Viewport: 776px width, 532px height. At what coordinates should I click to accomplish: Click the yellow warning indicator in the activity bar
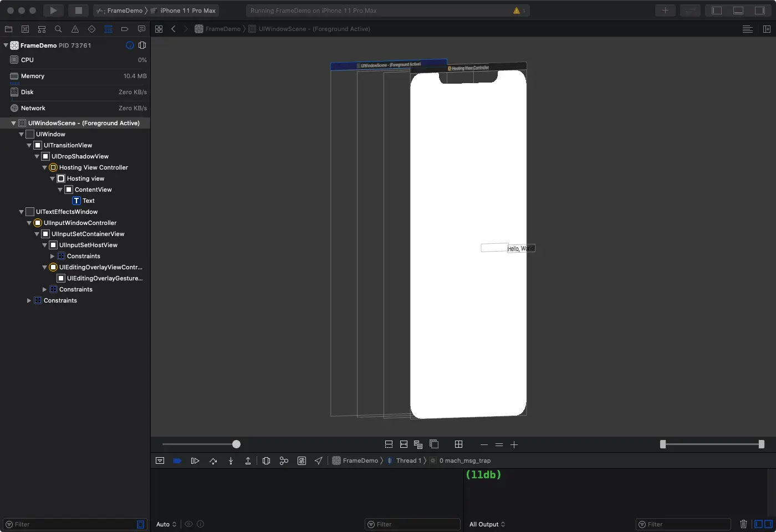tap(517, 11)
